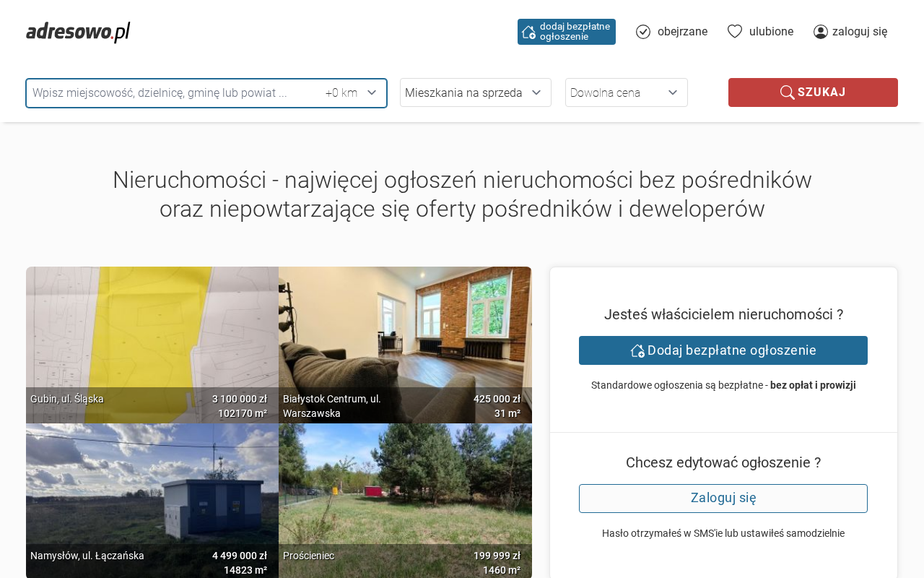Click the checkmark circle icon for obejrzane
Image resolution: width=924 pixels, height=578 pixels.
643,32
